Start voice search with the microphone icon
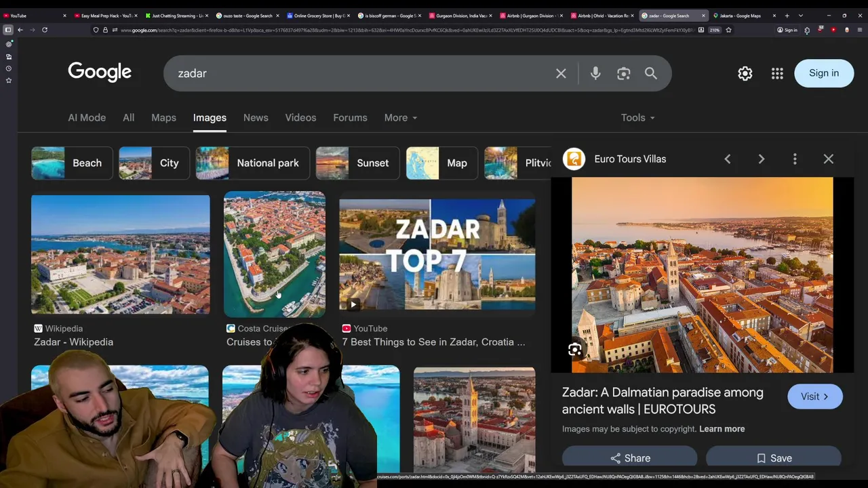 595,73
